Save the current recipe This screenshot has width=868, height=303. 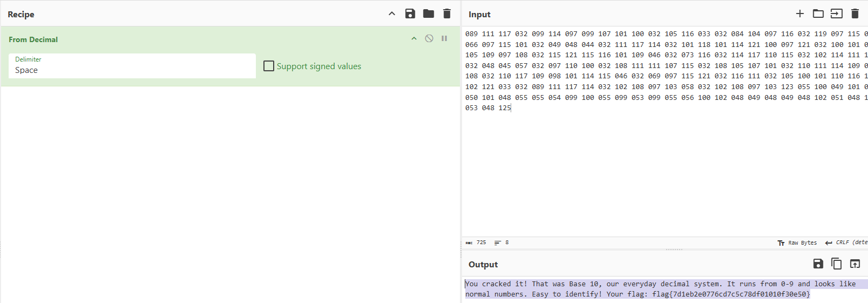410,14
